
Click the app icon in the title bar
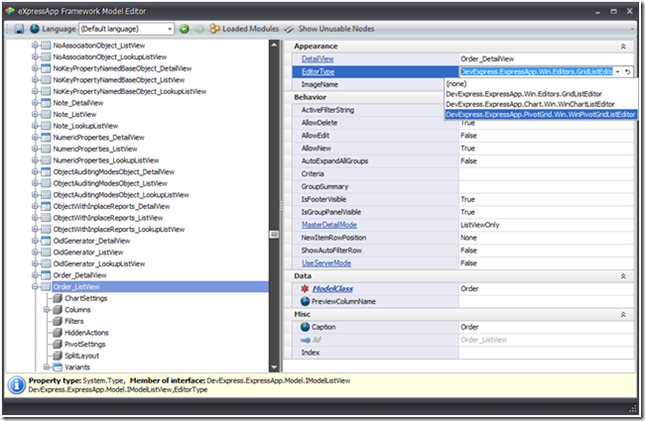tap(10, 11)
